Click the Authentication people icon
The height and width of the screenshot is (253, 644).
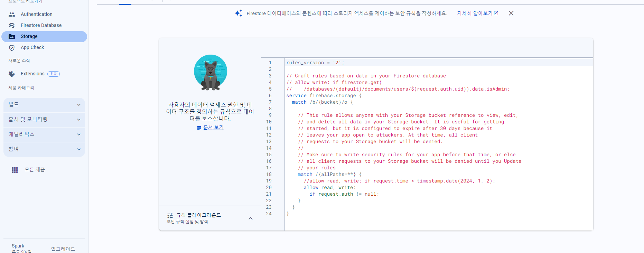(x=12, y=14)
